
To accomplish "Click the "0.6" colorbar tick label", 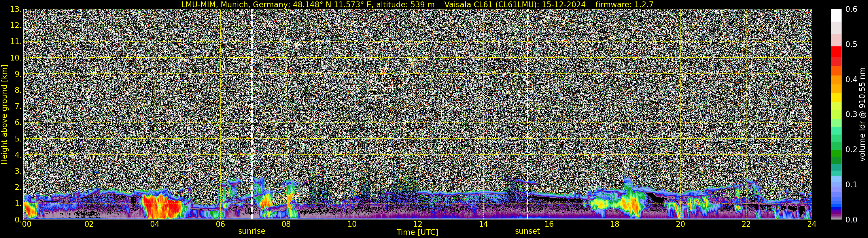I will pos(852,10).
